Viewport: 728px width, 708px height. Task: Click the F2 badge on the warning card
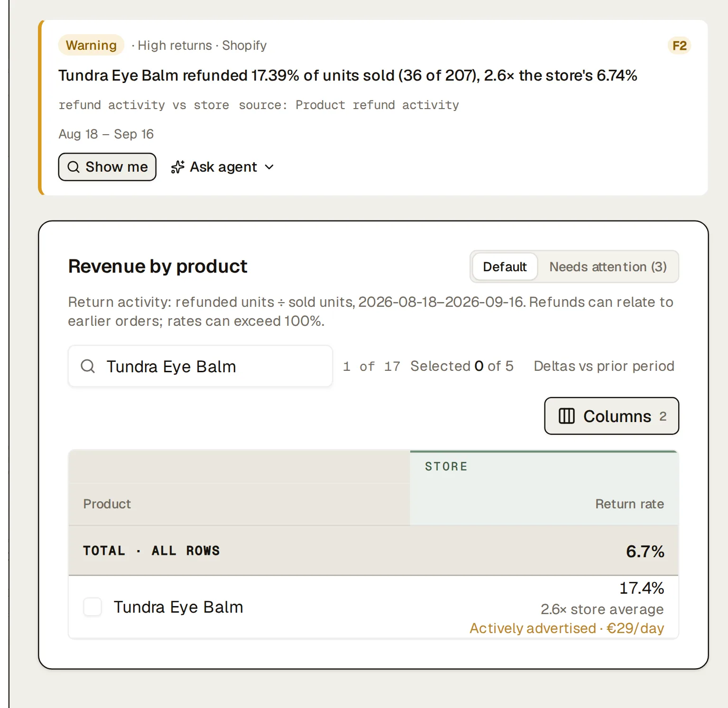click(x=679, y=46)
